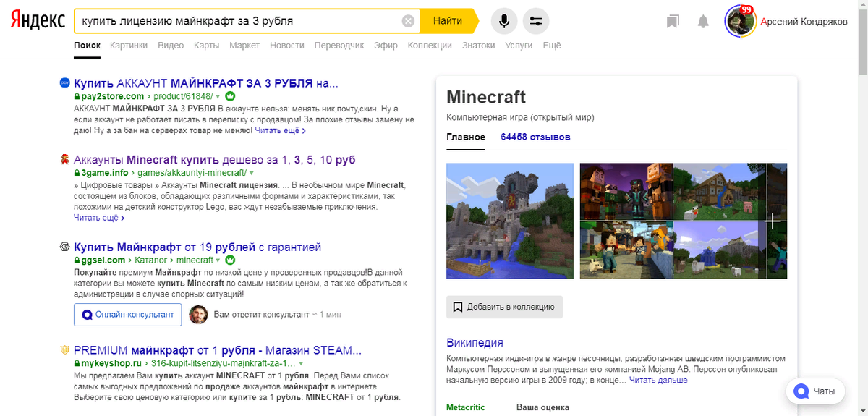
Task: Open the Википедия link
Action: tap(475, 342)
